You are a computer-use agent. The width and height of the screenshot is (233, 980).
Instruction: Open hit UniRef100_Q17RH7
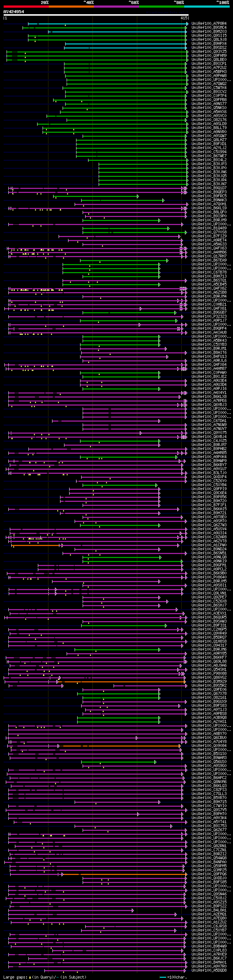209,256
